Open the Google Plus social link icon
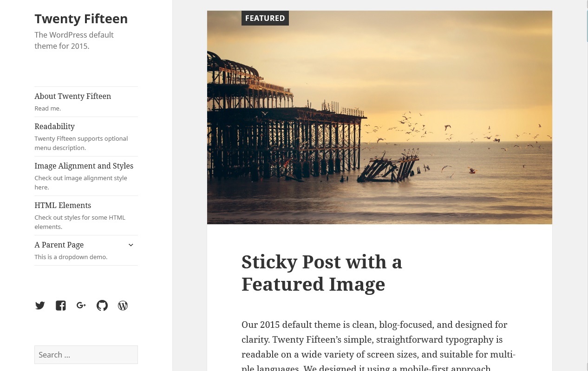Viewport: 588px width, 371px height. tap(81, 306)
